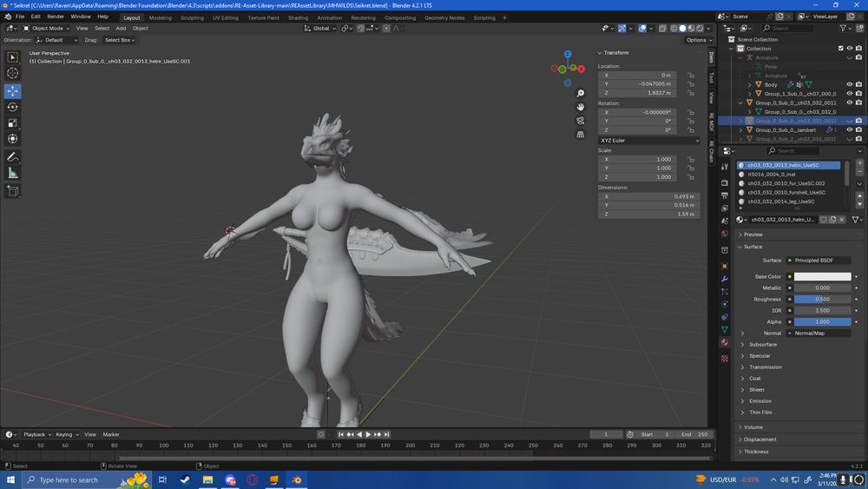868x489 pixels.
Task: Toggle the Collection exclude checkbox
Action: click(840, 49)
